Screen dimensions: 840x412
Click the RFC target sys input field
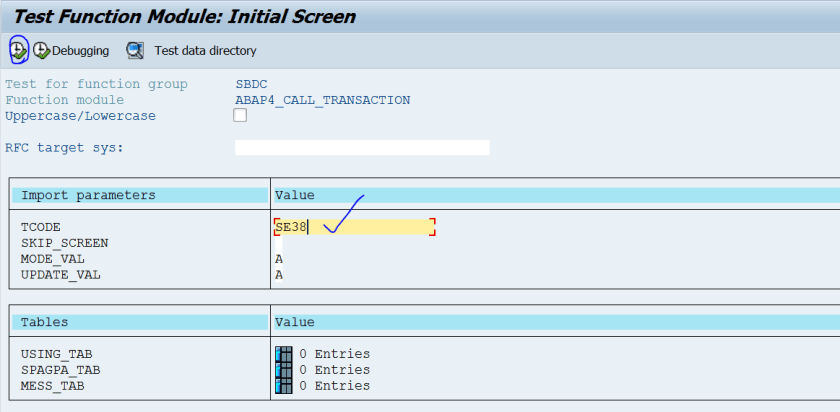(x=362, y=148)
